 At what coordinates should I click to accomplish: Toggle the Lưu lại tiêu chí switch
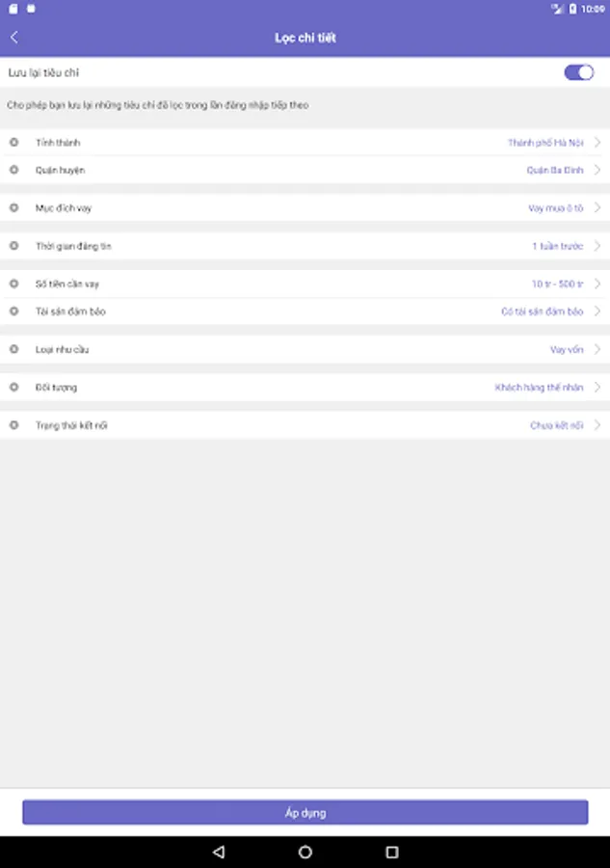(x=578, y=72)
